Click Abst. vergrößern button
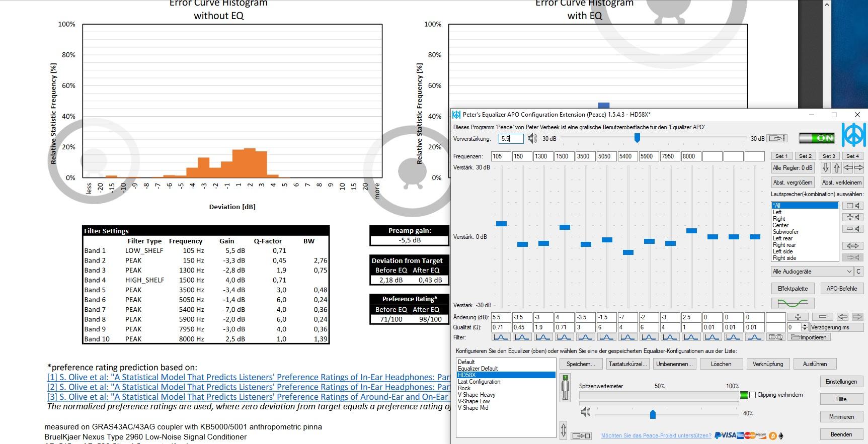 click(x=793, y=182)
